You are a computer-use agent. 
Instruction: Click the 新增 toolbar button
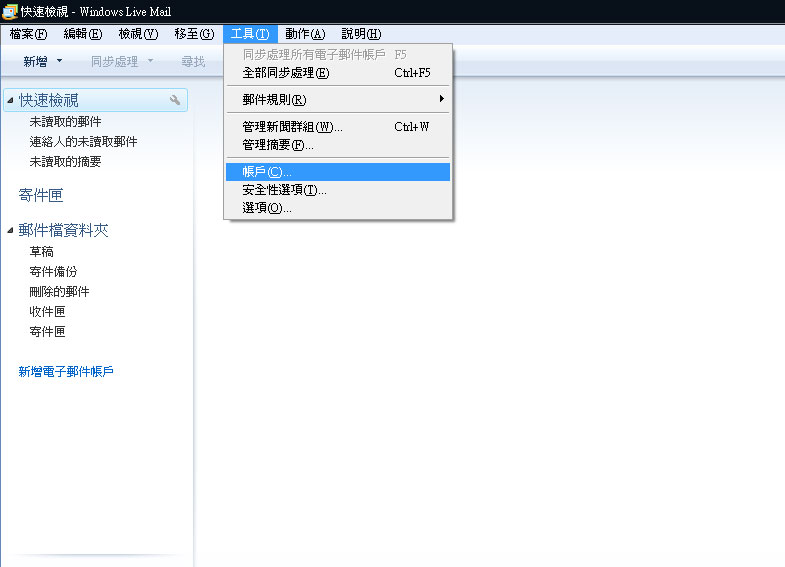click(x=35, y=62)
